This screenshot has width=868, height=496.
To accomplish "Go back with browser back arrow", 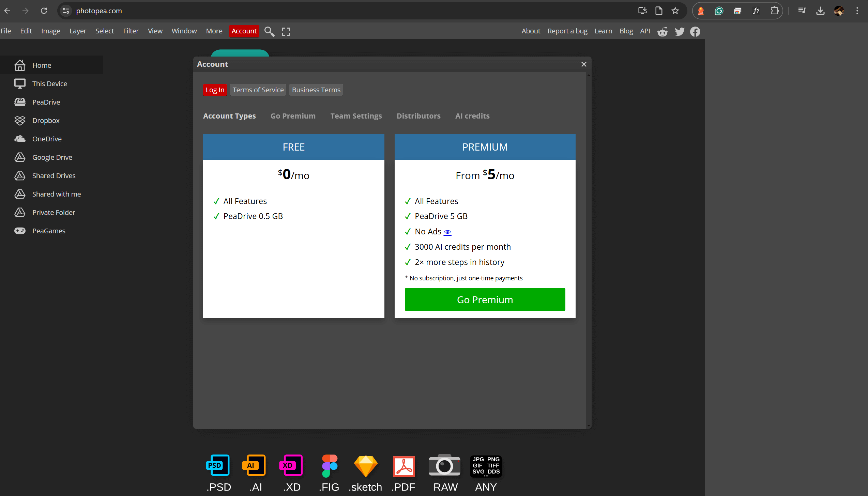I will tap(7, 11).
